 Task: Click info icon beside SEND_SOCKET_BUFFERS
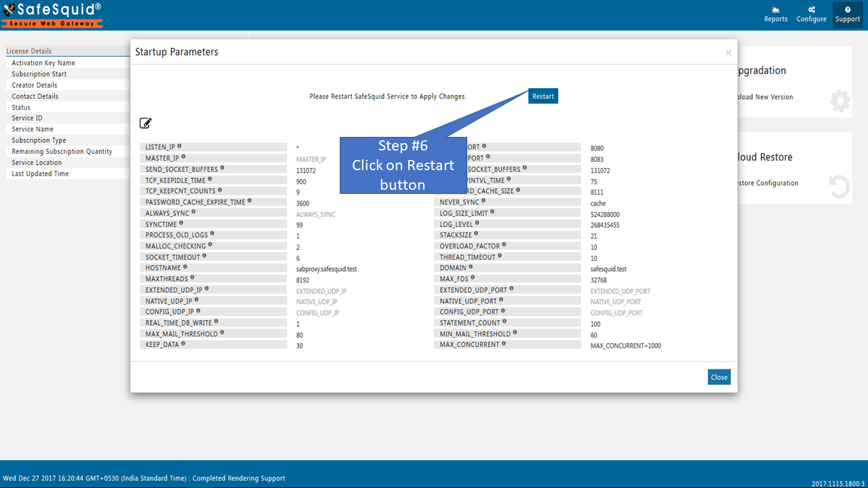point(222,168)
